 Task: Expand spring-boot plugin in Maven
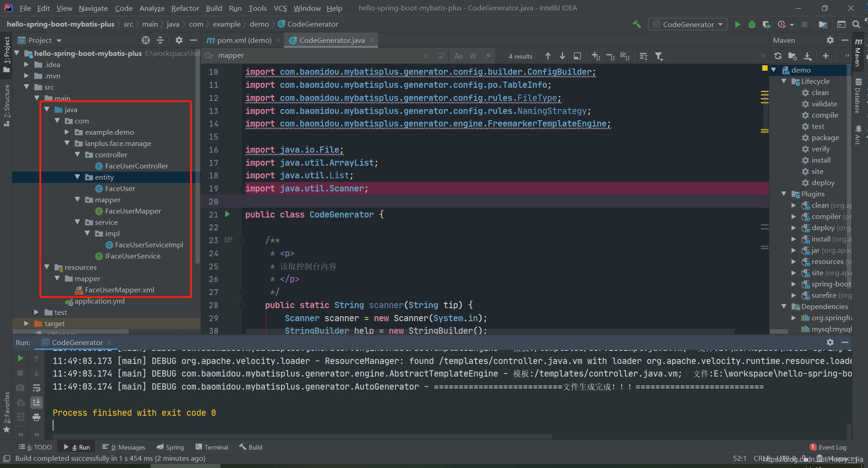(x=794, y=284)
